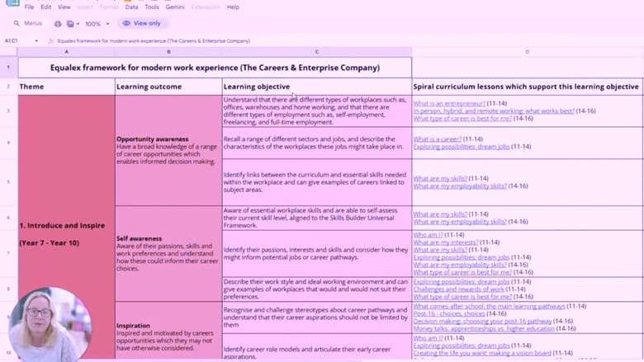The height and width of the screenshot is (362, 644).
Task: Open the Help menu
Action: (233, 7)
